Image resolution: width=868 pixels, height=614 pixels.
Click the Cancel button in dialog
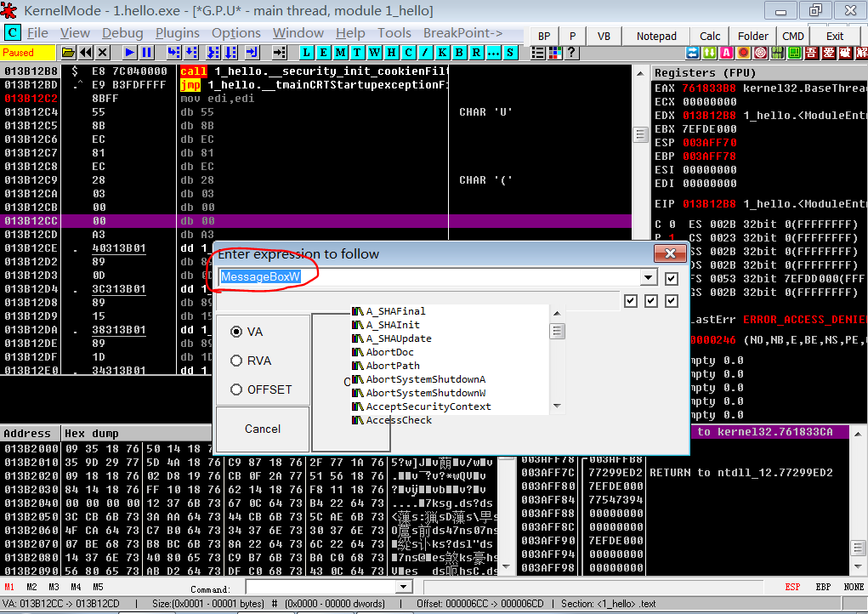(263, 429)
